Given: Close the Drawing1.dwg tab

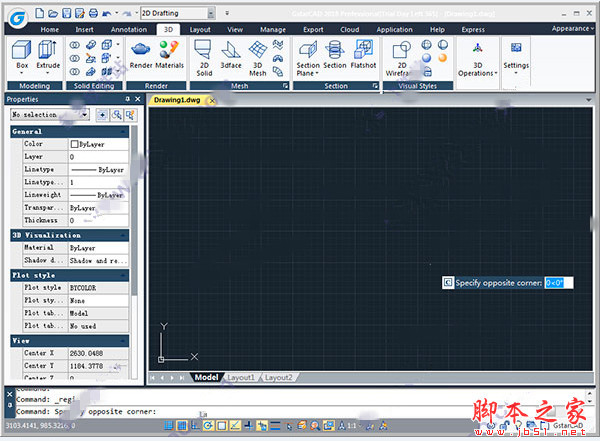Looking at the screenshot, I should point(212,101).
